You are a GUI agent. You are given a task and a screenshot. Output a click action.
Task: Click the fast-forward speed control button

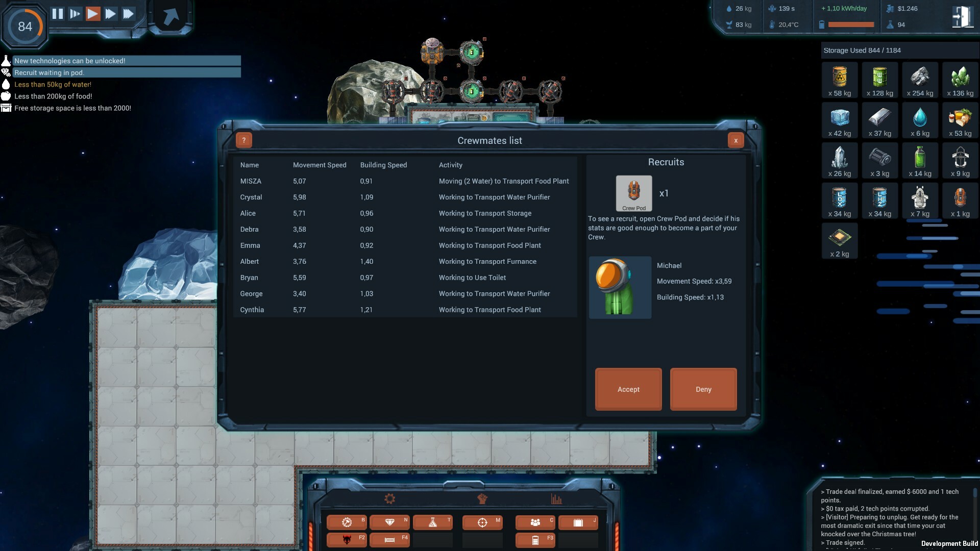110,13
